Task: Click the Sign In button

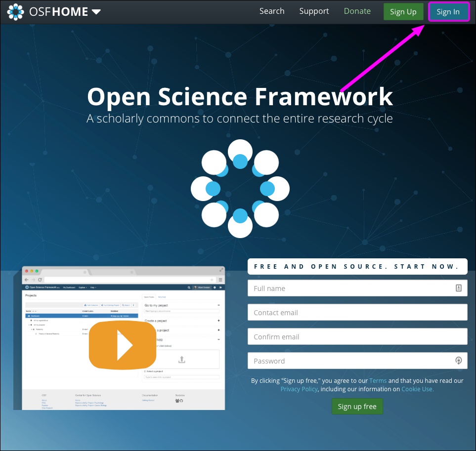Action: 448,12
